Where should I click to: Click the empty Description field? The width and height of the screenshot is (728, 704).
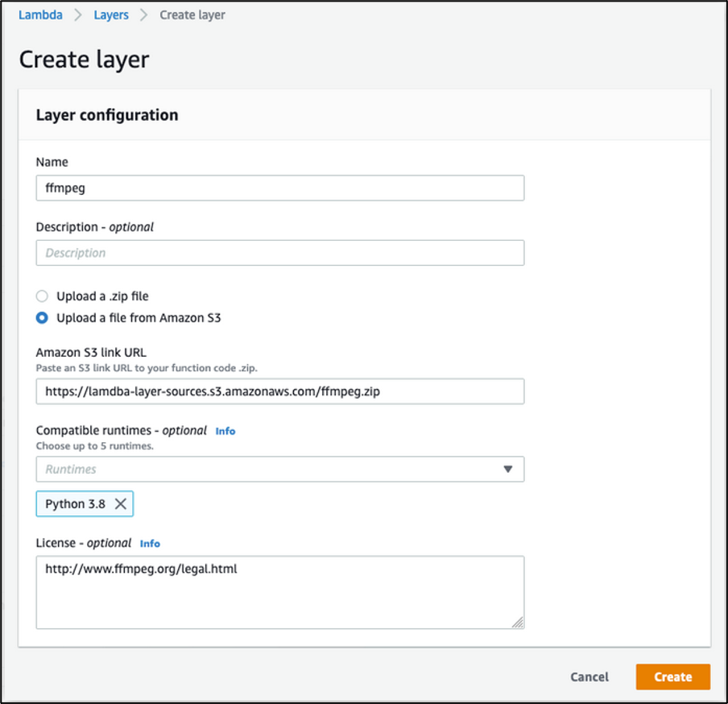279,252
